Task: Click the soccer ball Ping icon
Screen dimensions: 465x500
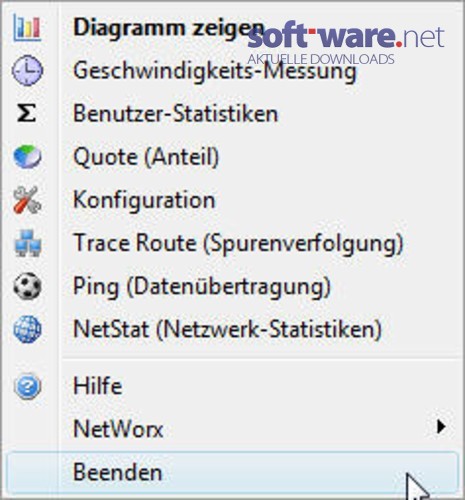Action: [x=27, y=286]
